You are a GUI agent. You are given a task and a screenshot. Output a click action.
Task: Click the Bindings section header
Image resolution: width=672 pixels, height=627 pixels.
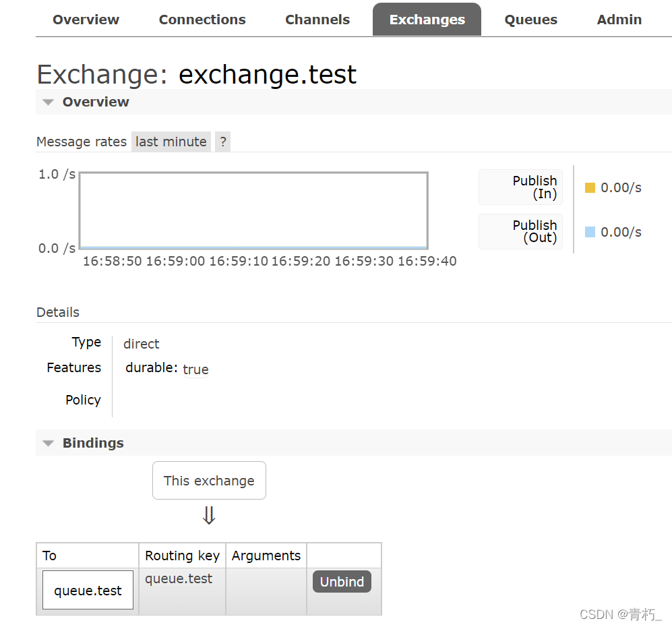click(93, 443)
